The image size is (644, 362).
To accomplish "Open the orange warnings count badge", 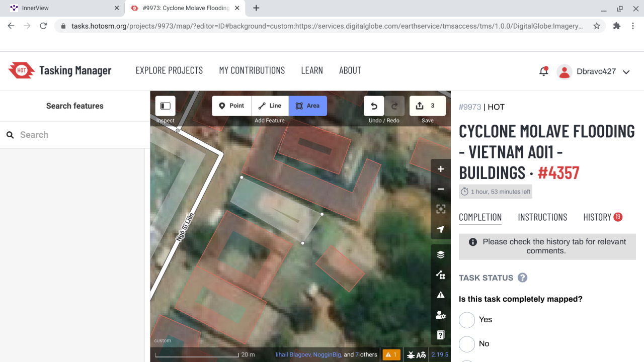I will tap(391, 354).
